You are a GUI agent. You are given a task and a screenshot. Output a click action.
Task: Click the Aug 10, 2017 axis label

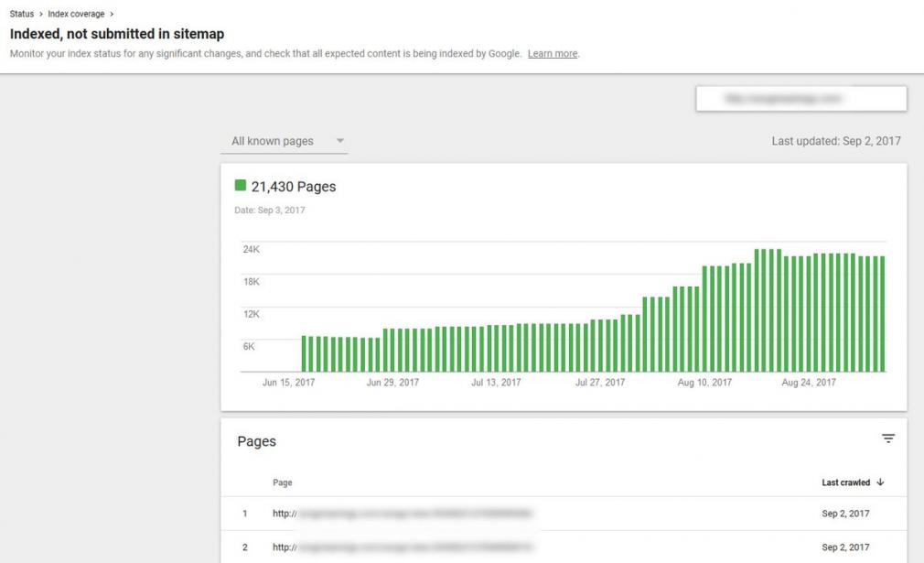[x=704, y=383]
